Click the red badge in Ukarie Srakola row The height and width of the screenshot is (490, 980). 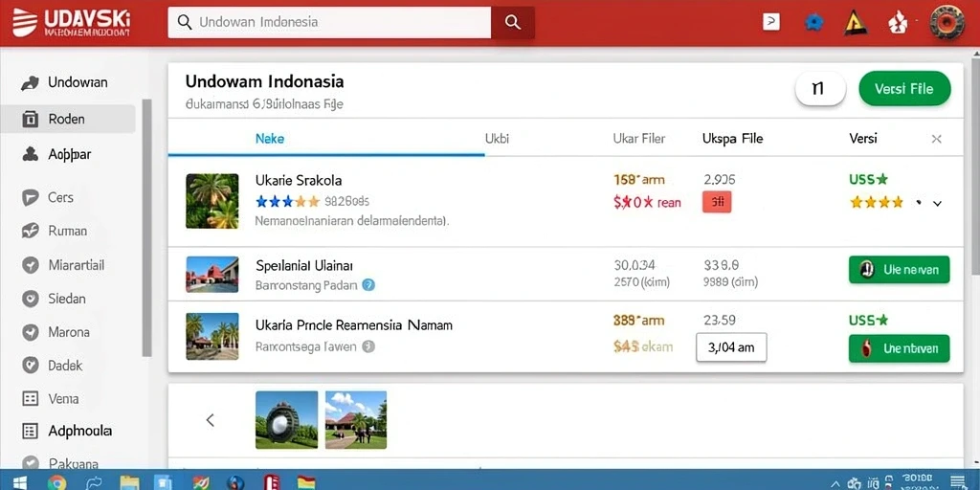pyautogui.click(x=717, y=203)
